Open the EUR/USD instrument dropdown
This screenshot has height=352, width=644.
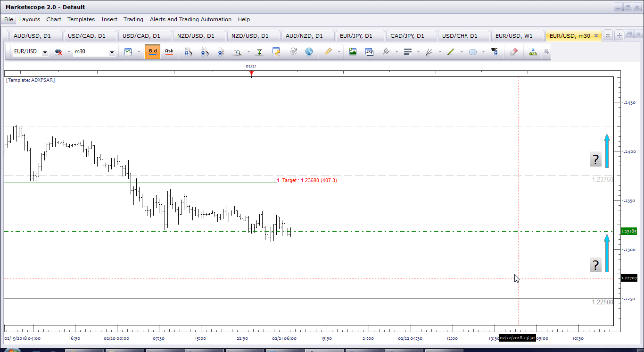point(45,52)
